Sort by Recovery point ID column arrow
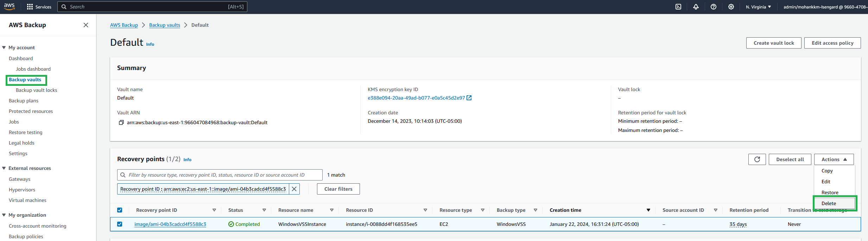Image resolution: width=868 pixels, height=241 pixels. point(214,210)
